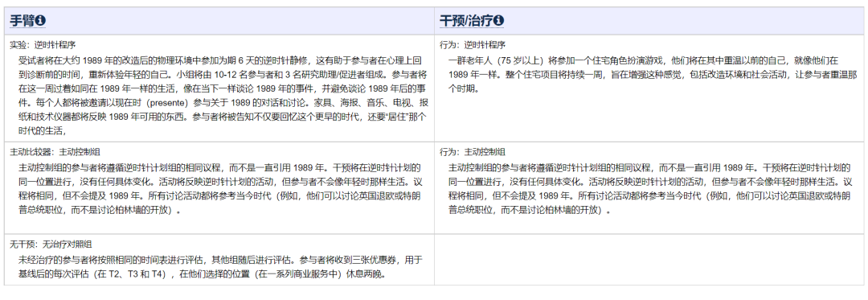Select the arm title 无干预：无治疗对照组
The width and height of the screenshot is (868, 300).
coord(51,244)
